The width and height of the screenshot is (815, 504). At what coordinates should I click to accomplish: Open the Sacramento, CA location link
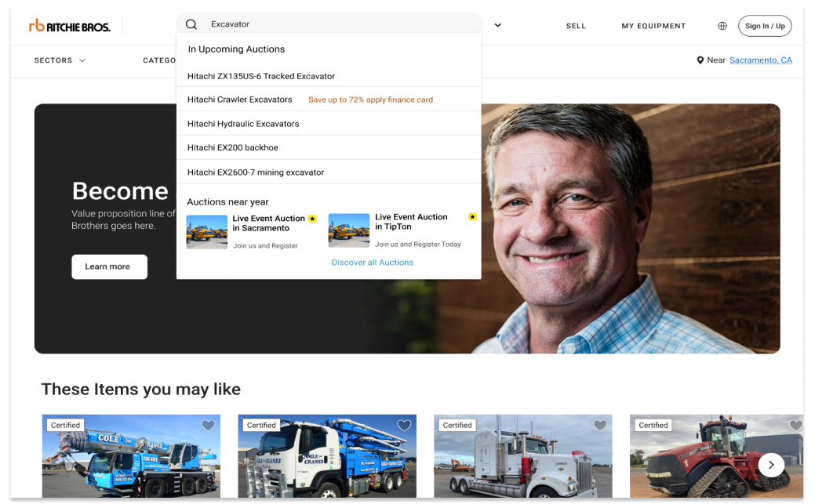click(x=760, y=60)
